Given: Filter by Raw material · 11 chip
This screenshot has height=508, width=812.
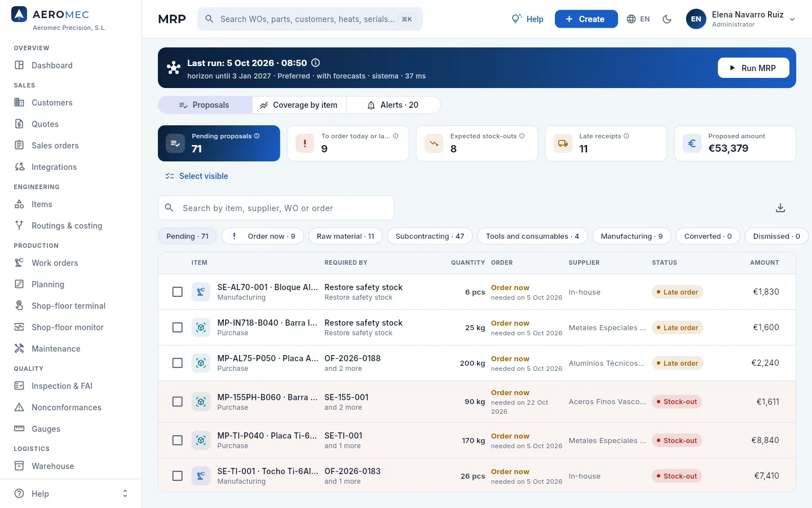Looking at the screenshot, I should point(346,237).
